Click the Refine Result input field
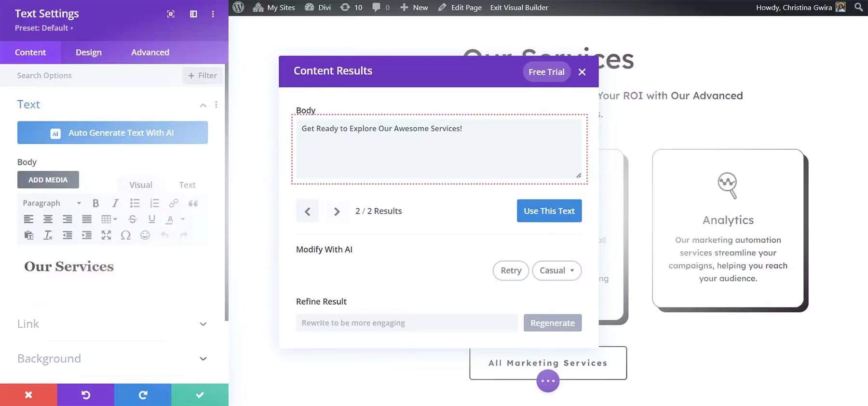Viewport: 868px width, 406px height. (407, 323)
